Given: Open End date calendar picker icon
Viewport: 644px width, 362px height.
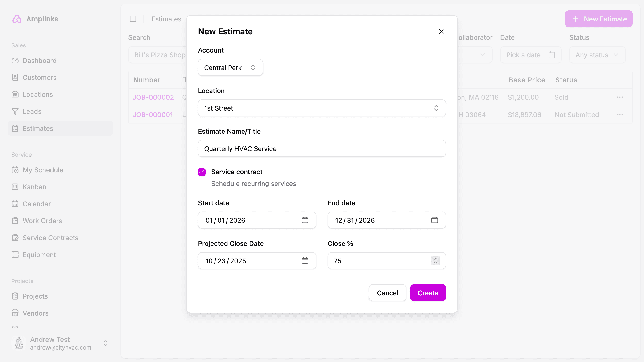Looking at the screenshot, I should 434,220.
